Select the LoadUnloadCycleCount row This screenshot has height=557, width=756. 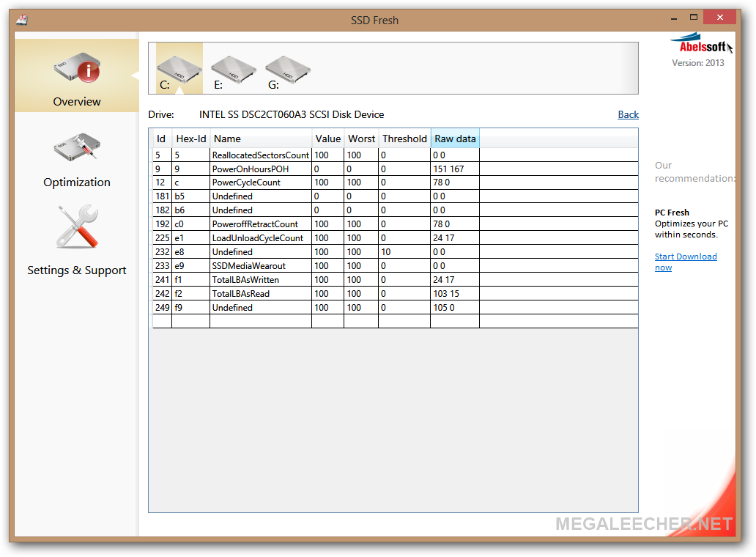[x=396, y=238]
